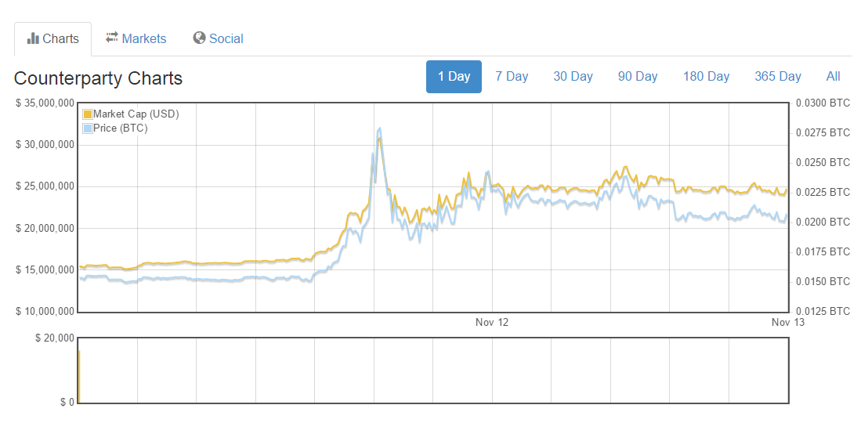Click the Counterparty Charts heading
The height and width of the screenshot is (423, 868).
98,78
